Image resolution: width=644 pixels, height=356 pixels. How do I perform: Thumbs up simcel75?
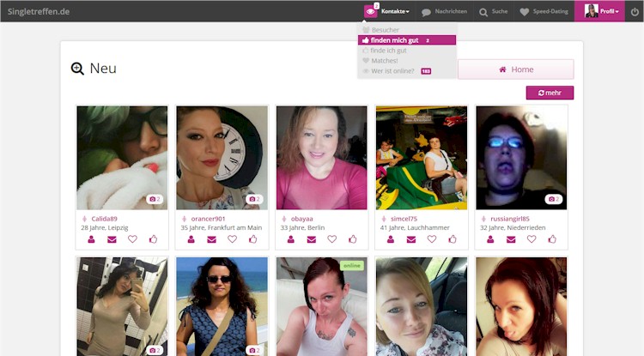pyautogui.click(x=453, y=239)
